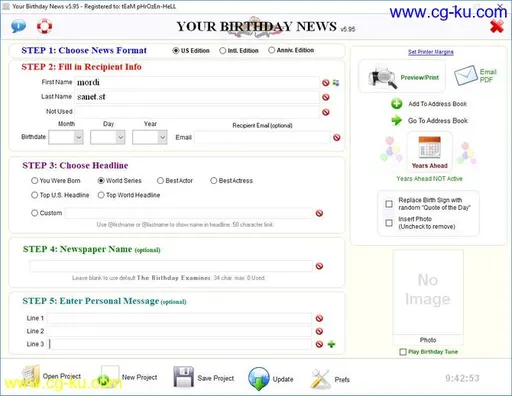This screenshot has width=512, height=396.
Task: Click in the Line 2 message field
Action: tap(179, 331)
